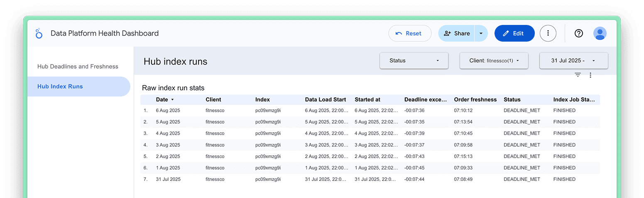Click the Started at column header
This screenshot has height=198, width=644.
367,99
